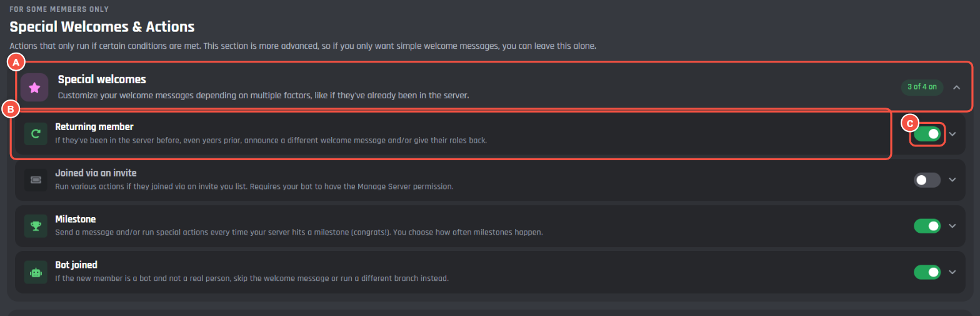The height and width of the screenshot is (316, 980).
Task: Turn off the Milestone toggle
Action: tap(927, 226)
